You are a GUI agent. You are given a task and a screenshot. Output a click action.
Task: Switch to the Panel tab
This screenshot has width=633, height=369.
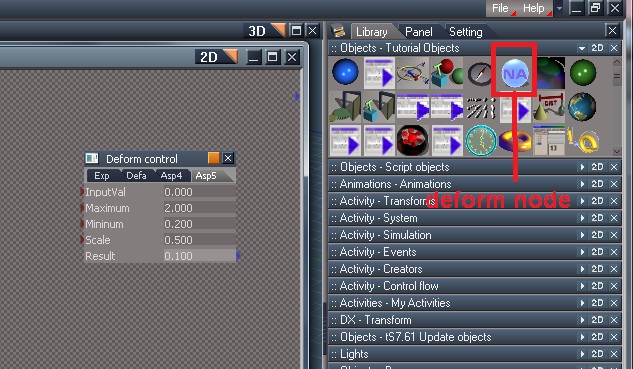pyautogui.click(x=419, y=31)
